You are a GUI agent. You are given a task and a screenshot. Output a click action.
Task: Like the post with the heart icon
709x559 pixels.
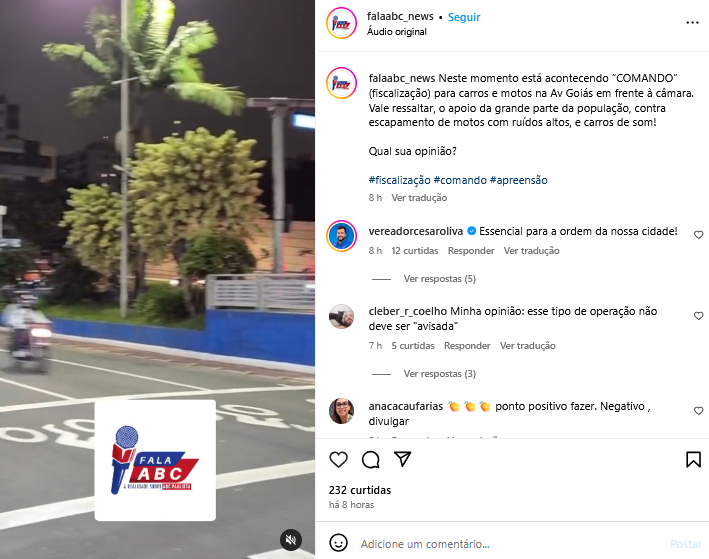coord(338,460)
